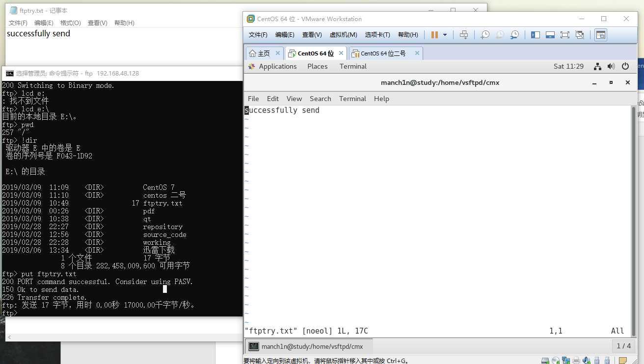Image resolution: width=644 pixels, height=364 pixels.
Task: Click Terminal in the GNOME top bar
Action: (353, 66)
